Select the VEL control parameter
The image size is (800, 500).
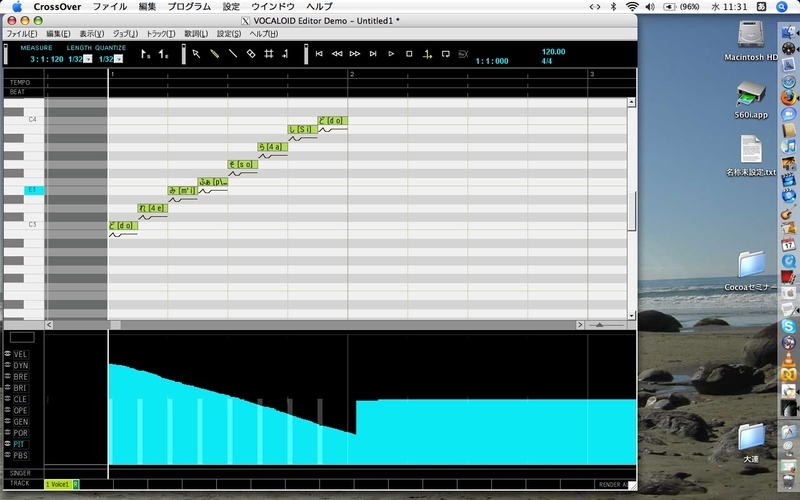point(20,354)
